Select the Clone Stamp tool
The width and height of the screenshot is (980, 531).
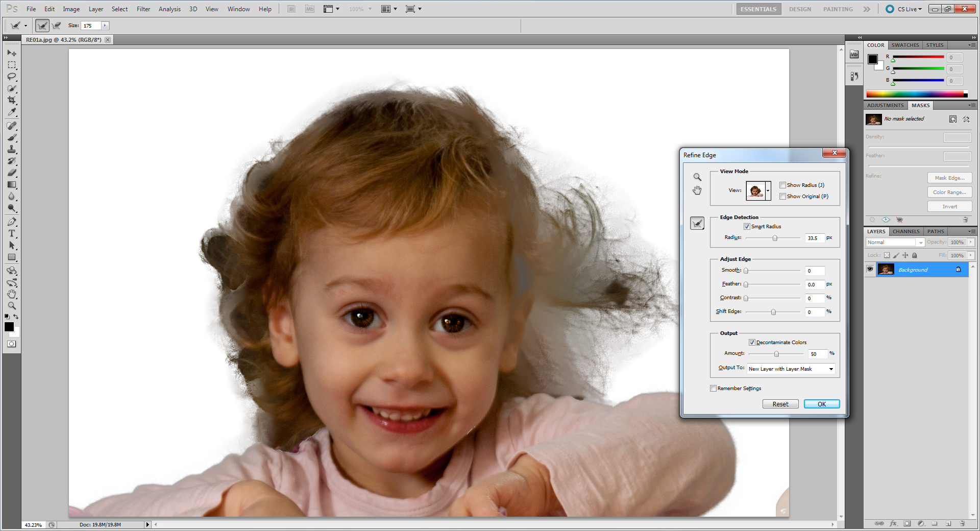(12, 149)
